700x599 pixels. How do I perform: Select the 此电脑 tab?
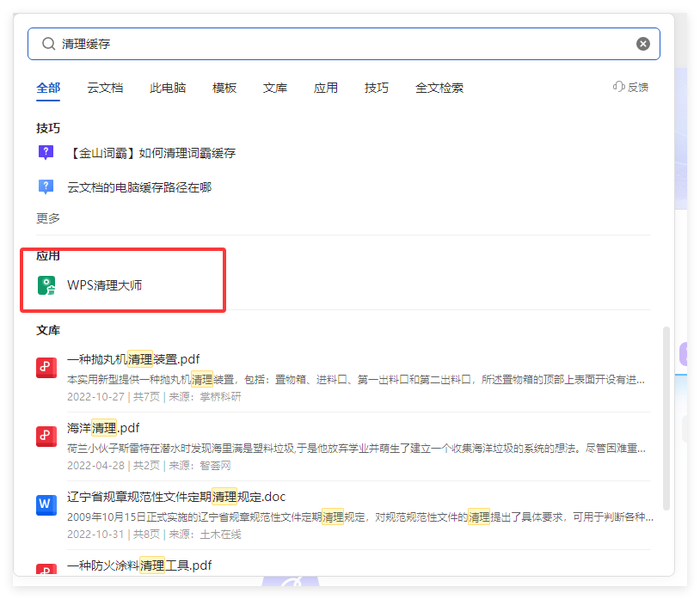click(168, 87)
